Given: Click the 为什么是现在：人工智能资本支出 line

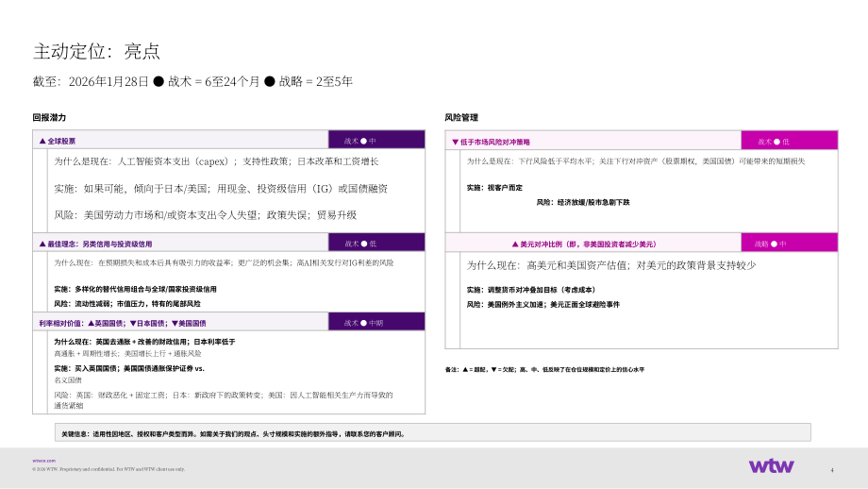Looking at the screenshot, I should [216, 161].
